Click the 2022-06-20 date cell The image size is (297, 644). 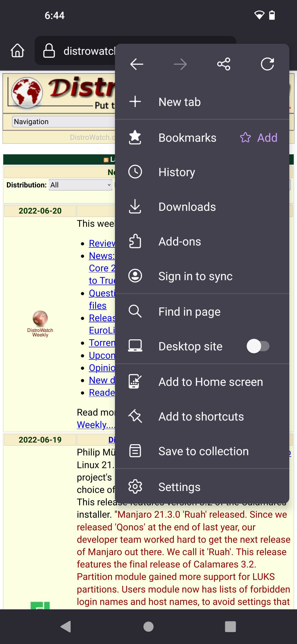coord(40,211)
